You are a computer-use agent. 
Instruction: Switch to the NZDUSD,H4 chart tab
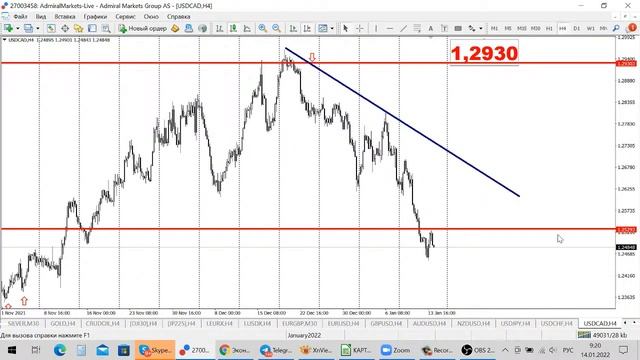[473, 323]
